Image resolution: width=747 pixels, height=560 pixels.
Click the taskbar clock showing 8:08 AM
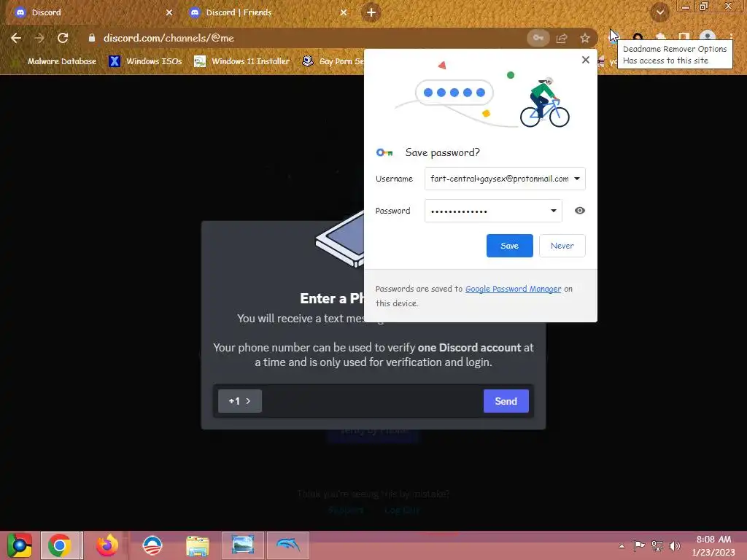(x=713, y=545)
